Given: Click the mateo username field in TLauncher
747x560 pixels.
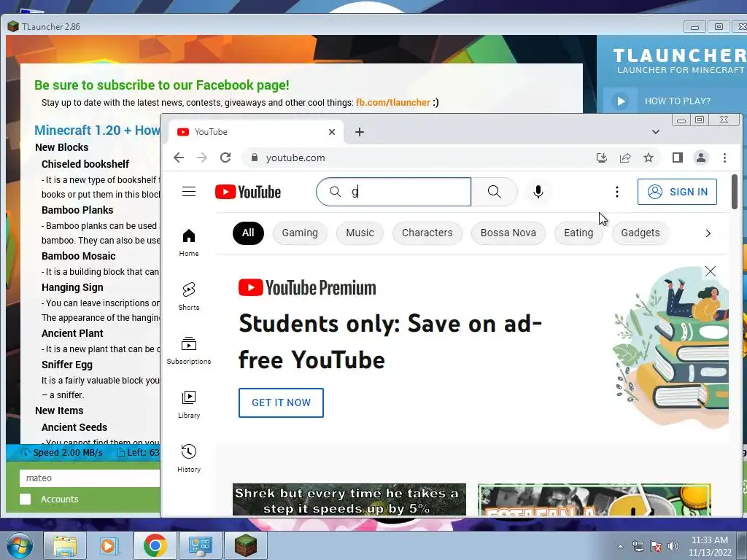Looking at the screenshot, I should pos(90,478).
